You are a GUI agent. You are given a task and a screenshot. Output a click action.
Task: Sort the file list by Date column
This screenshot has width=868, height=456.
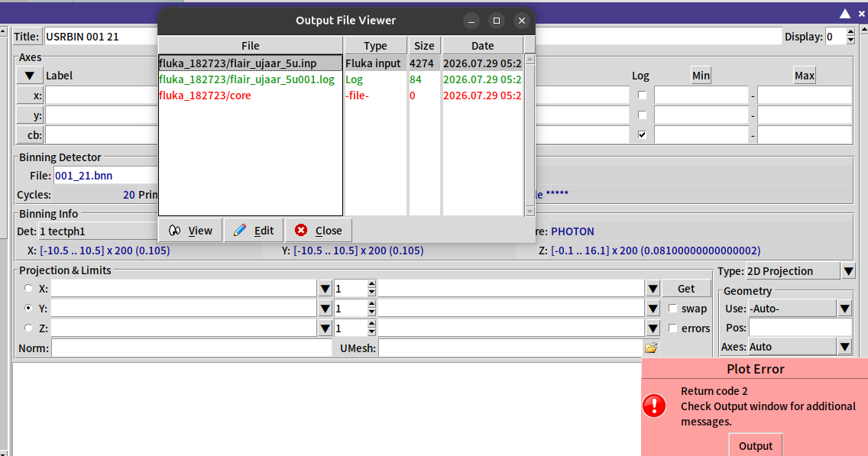point(483,45)
